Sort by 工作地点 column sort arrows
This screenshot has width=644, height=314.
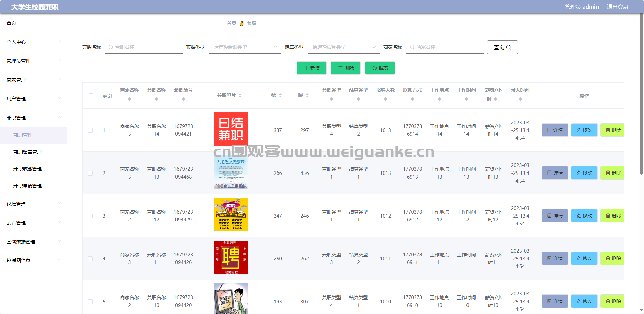tap(440, 99)
